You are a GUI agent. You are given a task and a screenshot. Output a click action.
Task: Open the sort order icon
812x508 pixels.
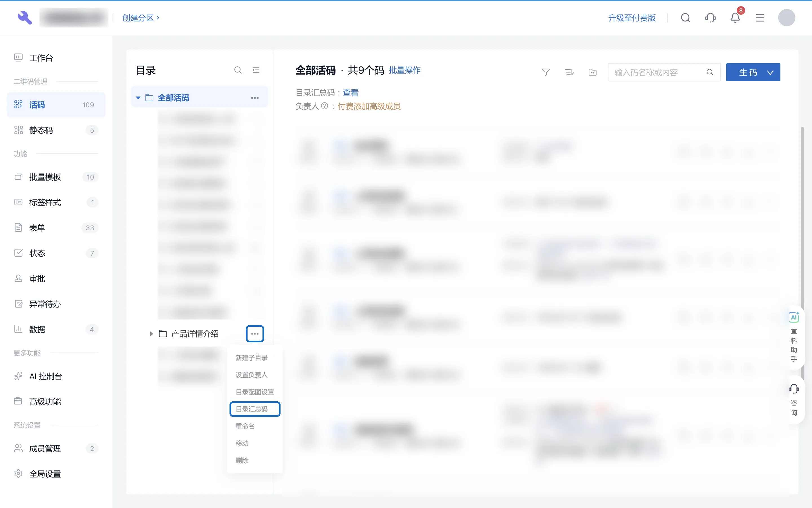click(569, 72)
